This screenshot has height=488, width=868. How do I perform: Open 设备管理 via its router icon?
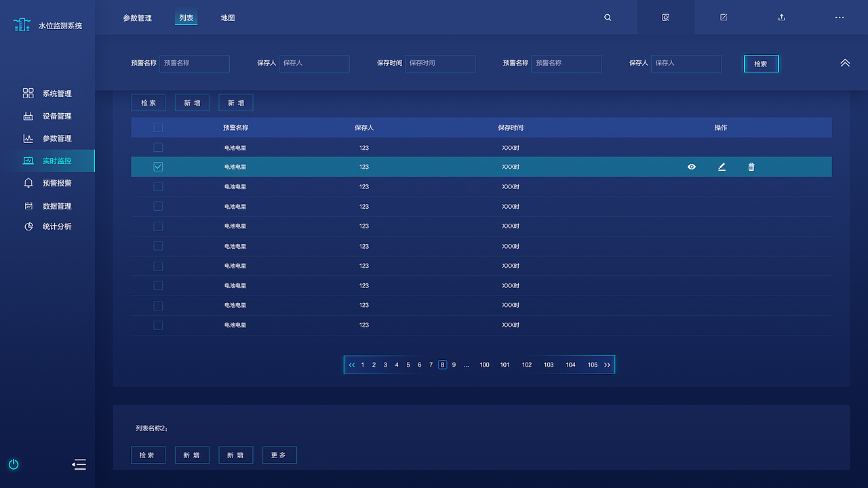pyautogui.click(x=28, y=116)
